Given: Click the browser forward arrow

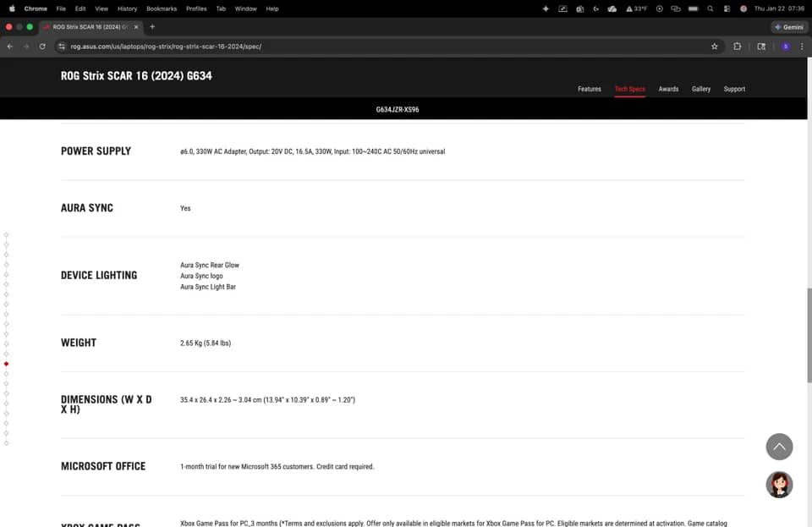Looking at the screenshot, I should point(26,47).
